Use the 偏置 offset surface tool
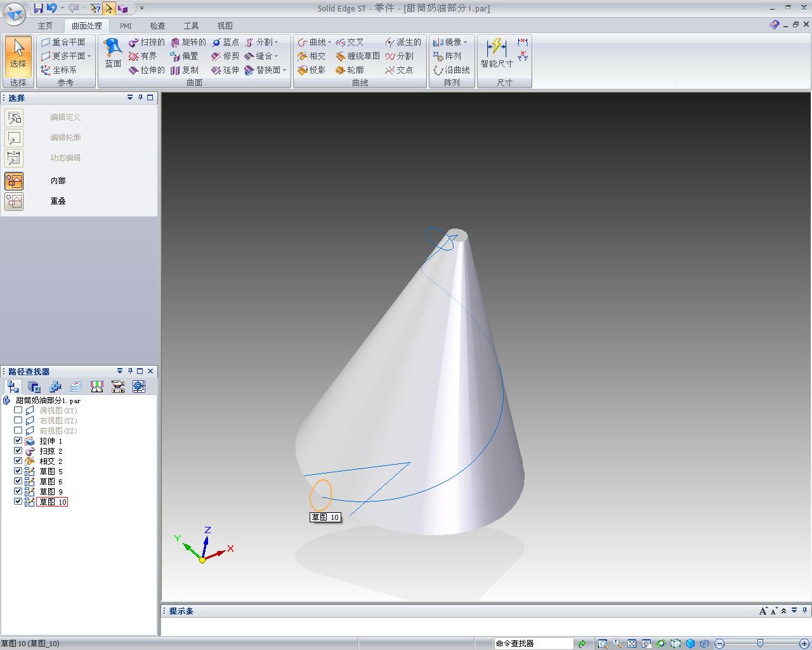Viewport: 812px width, 650px height. (184, 56)
